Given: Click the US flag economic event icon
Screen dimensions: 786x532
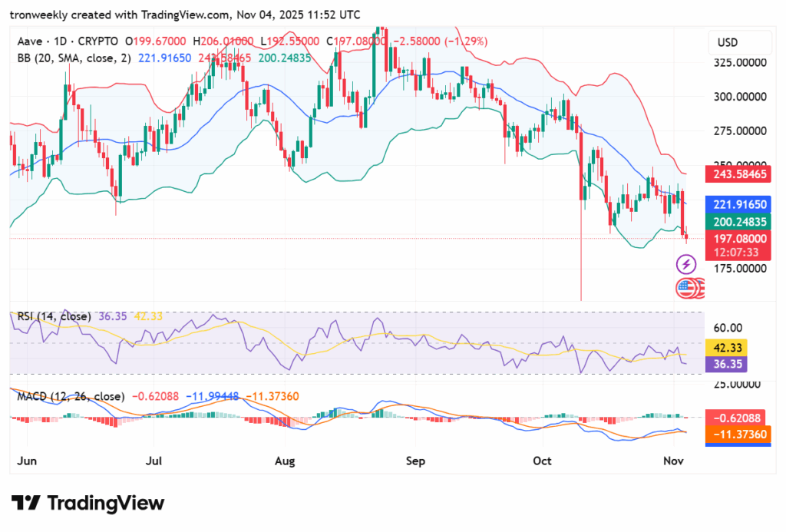Looking at the screenshot, I should coord(685,289).
